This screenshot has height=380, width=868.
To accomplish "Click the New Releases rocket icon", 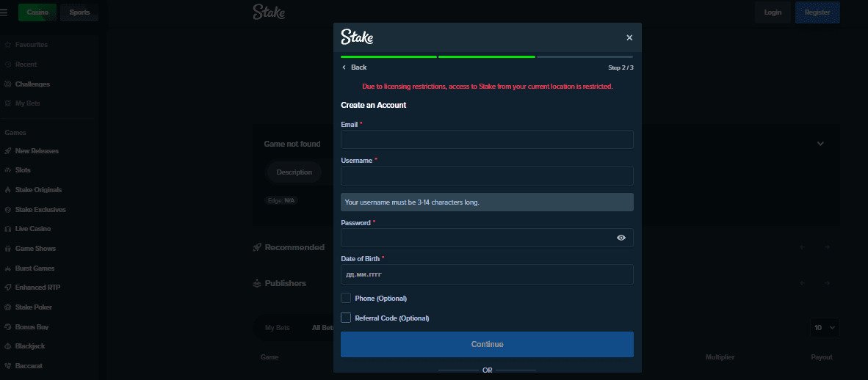I will tap(8, 151).
